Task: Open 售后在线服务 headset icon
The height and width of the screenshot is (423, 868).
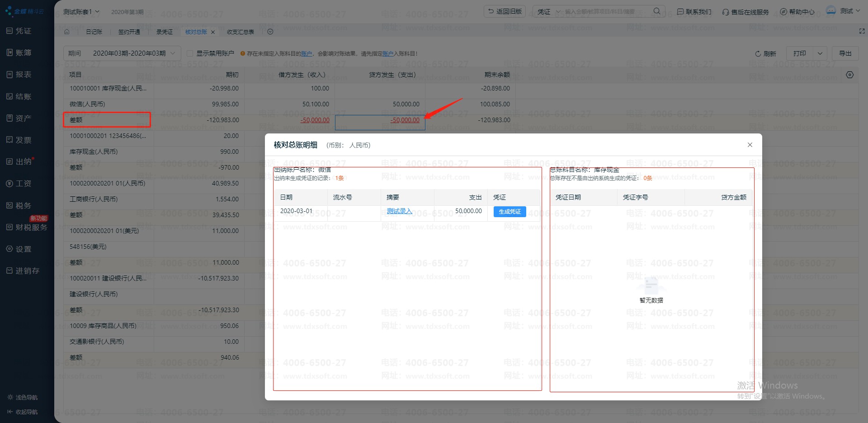Action: pos(725,12)
